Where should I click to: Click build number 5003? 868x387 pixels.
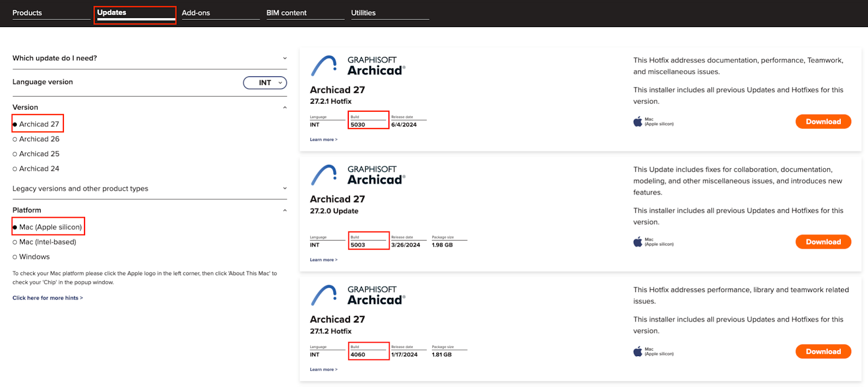point(358,245)
